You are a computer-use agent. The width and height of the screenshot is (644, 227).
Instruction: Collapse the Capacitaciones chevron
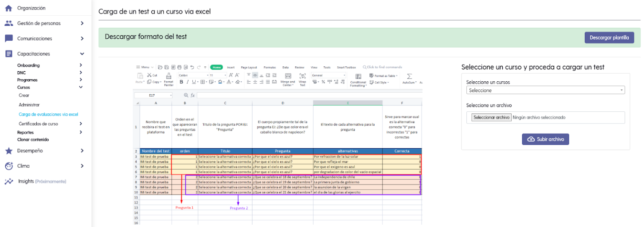point(82,54)
